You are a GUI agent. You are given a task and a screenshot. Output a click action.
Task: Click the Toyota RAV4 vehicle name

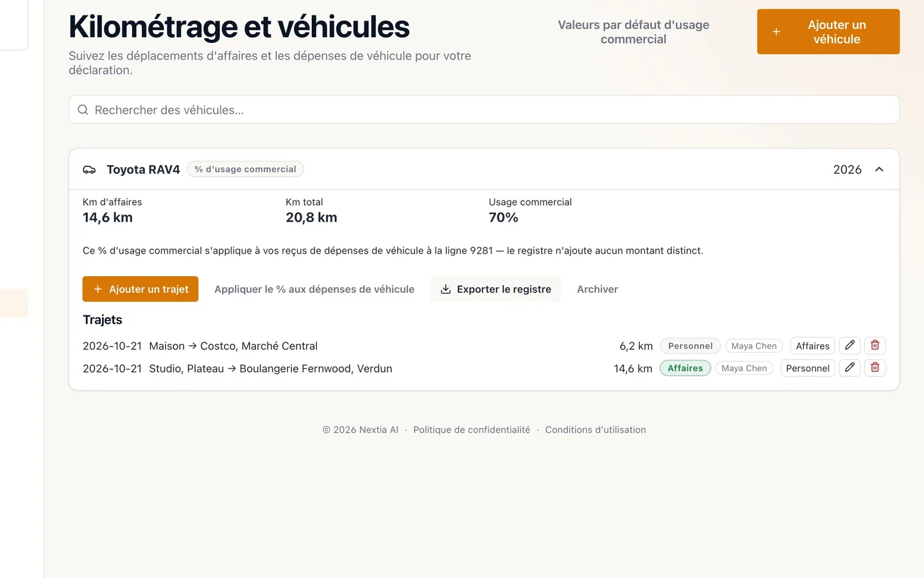click(x=143, y=170)
